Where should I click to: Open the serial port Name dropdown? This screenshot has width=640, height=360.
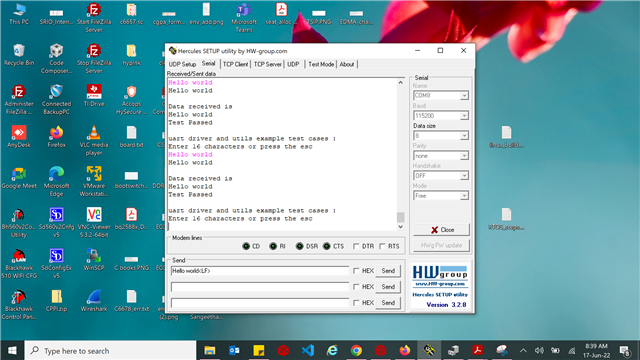click(464, 96)
